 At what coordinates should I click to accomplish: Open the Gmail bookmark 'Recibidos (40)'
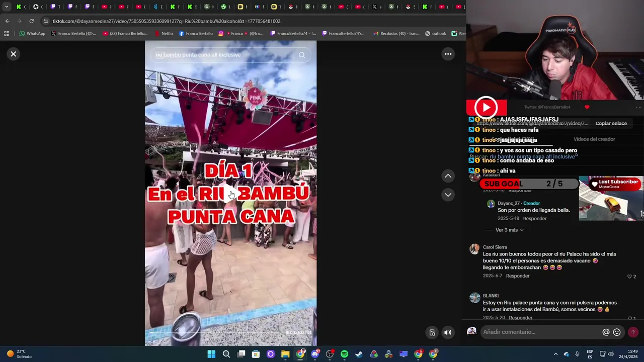(x=396, y=34)
